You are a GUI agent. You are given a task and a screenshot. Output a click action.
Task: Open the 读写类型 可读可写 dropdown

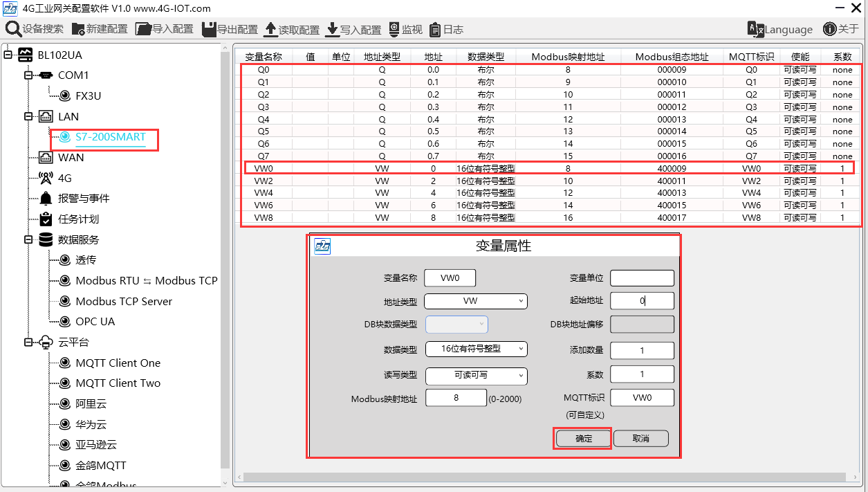476,376
